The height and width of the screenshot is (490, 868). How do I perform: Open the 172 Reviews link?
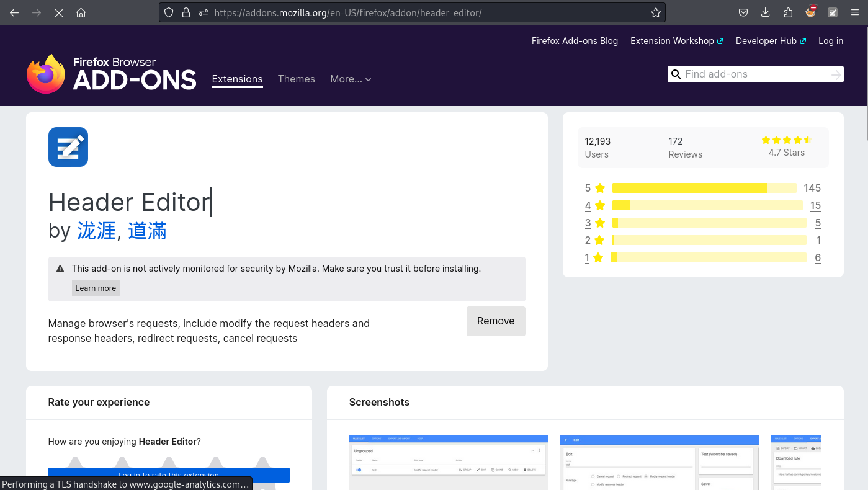[685, 148]
